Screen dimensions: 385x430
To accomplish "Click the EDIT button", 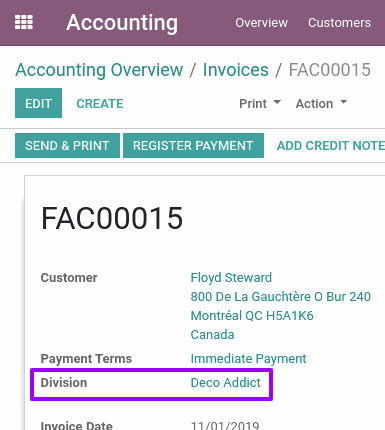I will pyautogui.click(x=38, y=103).
